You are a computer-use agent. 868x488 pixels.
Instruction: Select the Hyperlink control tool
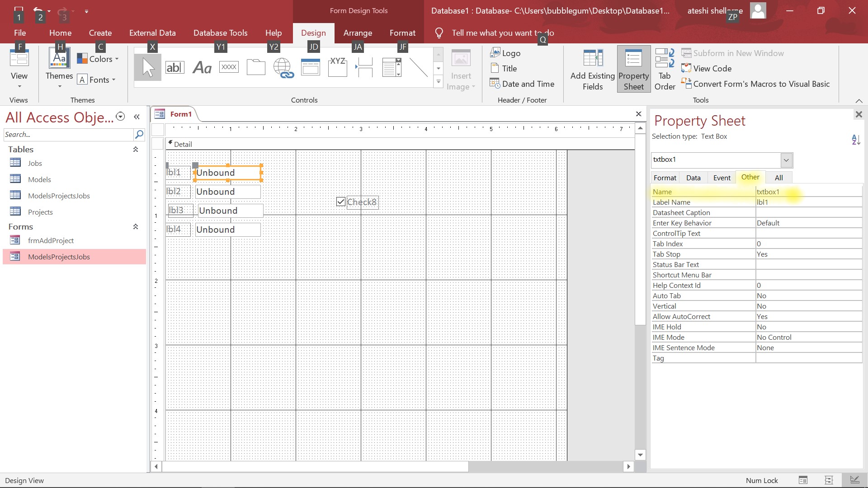[283, 67]
